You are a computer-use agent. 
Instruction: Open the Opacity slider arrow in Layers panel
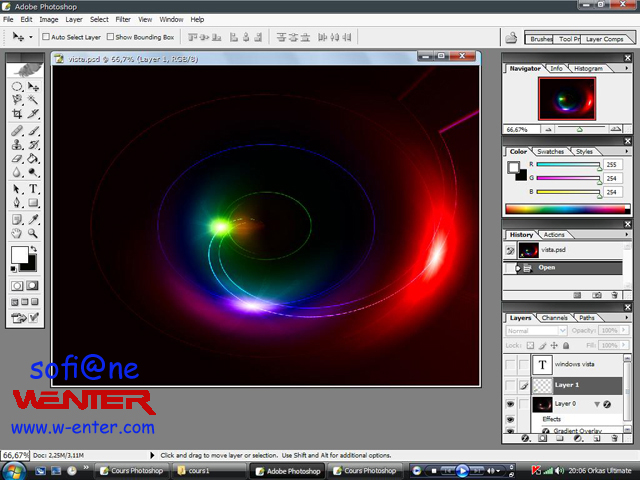click(626, 330)
